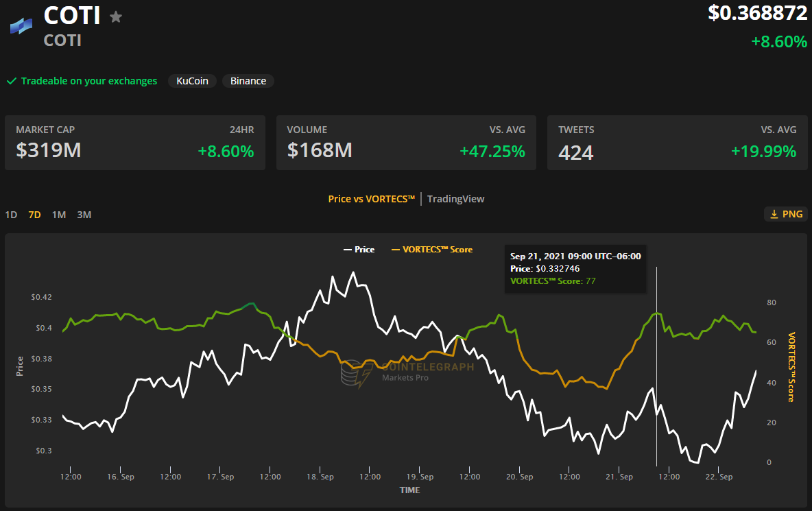
Task: Favorite COTI with the star icon
Action: (116, 17)
